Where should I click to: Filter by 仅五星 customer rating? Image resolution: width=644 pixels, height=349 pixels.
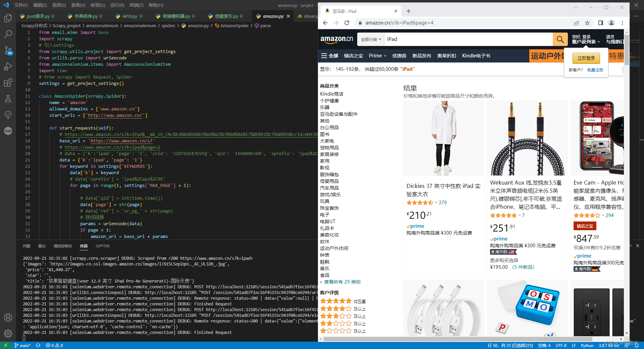coord(343,301)
